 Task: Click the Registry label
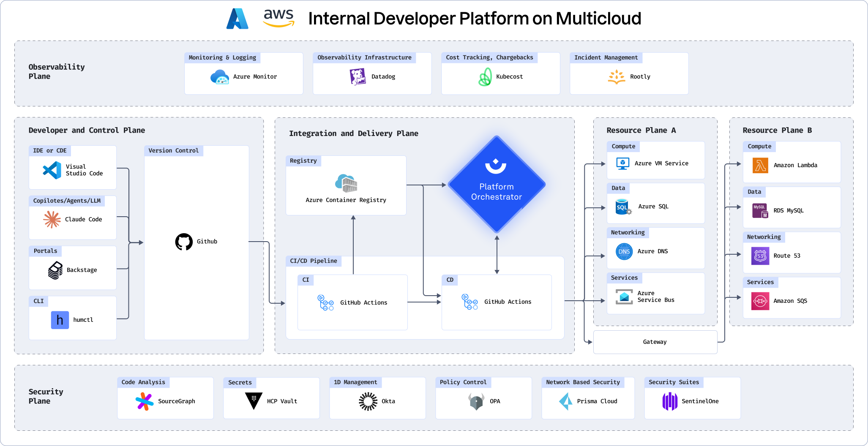(303, 161)
